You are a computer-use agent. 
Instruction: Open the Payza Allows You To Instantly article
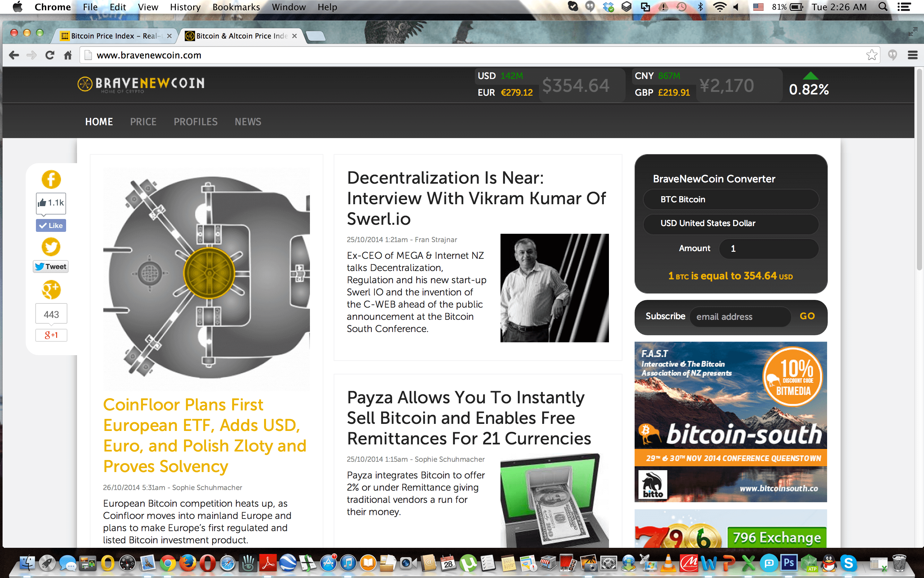pyautogui.click(x=469, y=418)
